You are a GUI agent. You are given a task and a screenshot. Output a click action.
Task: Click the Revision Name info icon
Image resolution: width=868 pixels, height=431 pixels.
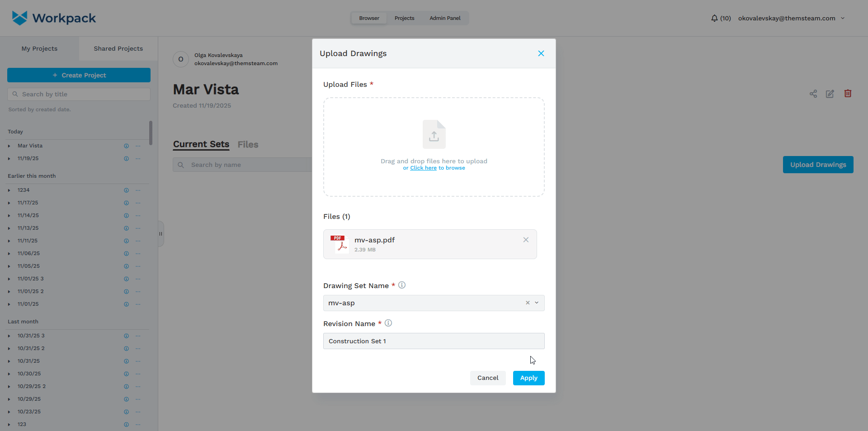(x=388, y=323)
